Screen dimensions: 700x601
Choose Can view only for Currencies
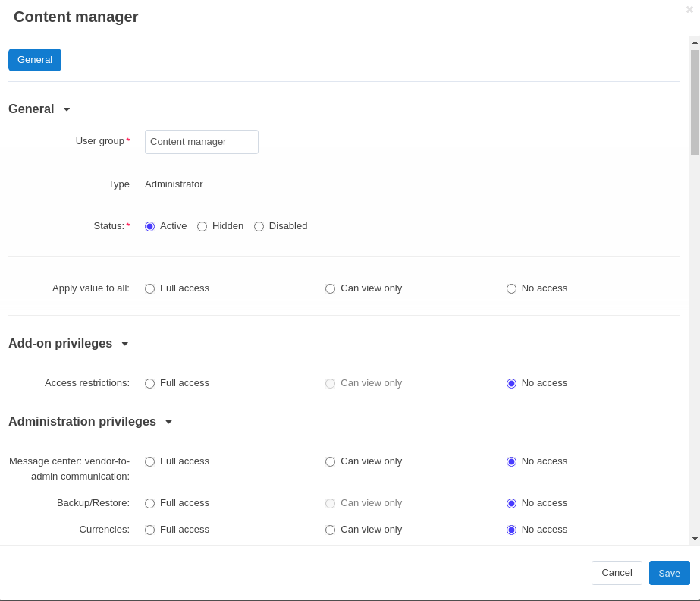[x=331, y=530]
